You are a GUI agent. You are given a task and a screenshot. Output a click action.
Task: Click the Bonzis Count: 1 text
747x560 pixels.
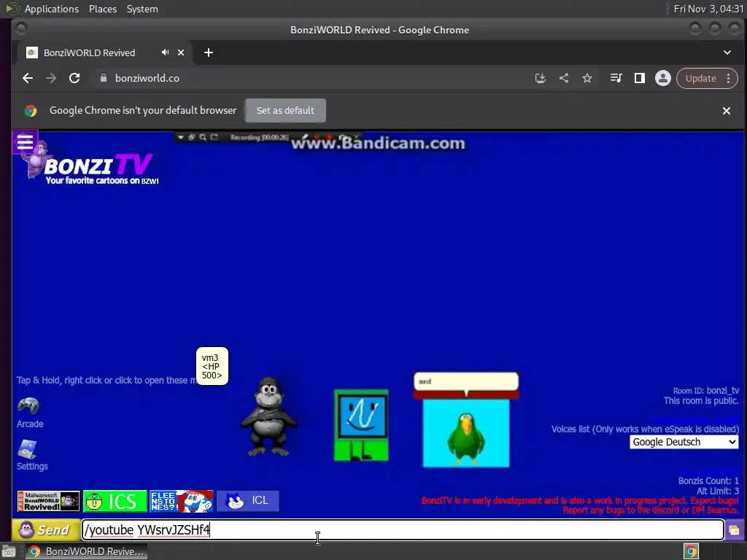[708, 481]
